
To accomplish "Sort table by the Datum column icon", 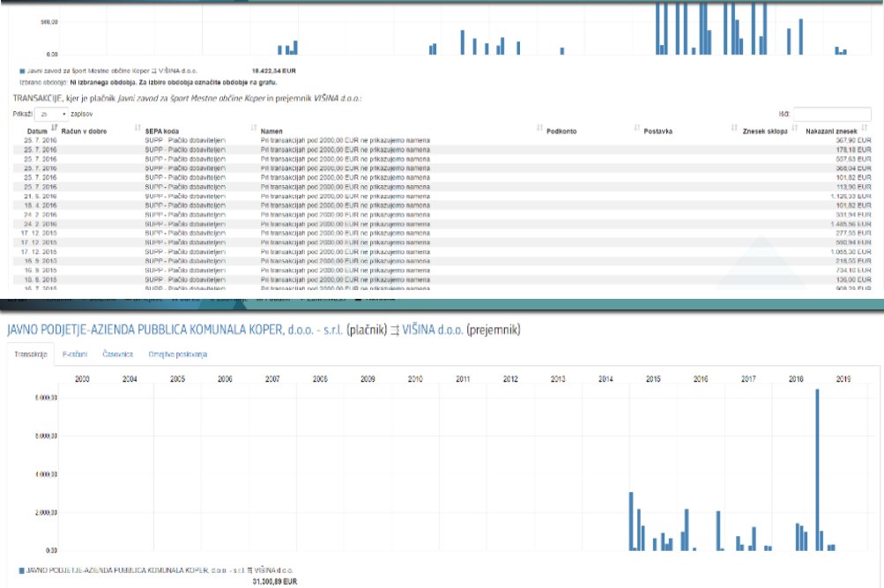I will click(55, 128).
